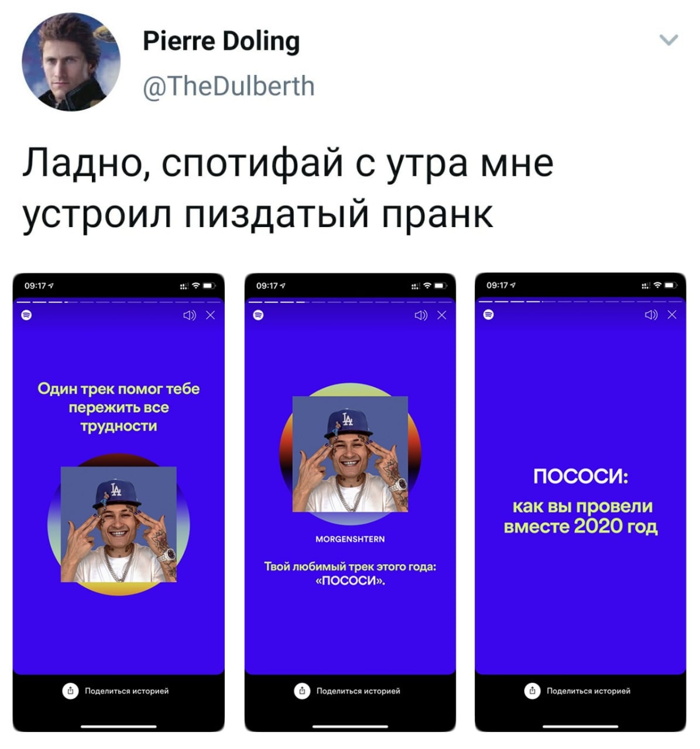The image size is (700, 749).
Task: Click the story progress bar in first screenshot
Action: pos(118,302)
